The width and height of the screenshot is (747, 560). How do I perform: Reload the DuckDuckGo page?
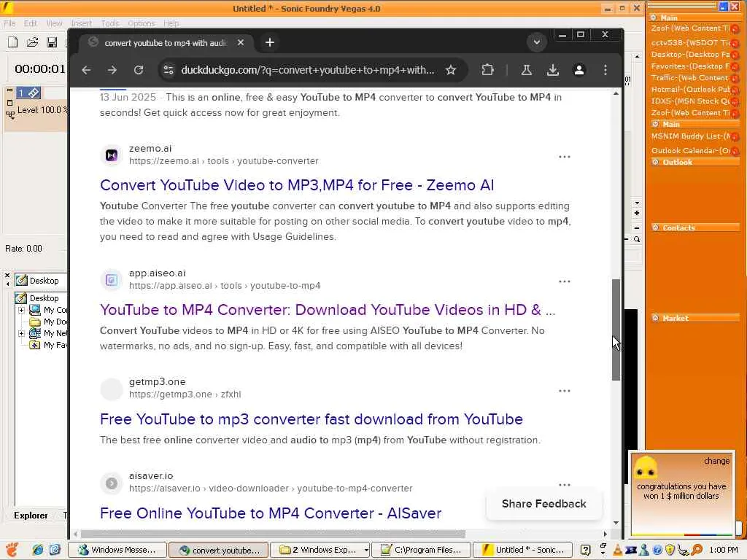139,70
